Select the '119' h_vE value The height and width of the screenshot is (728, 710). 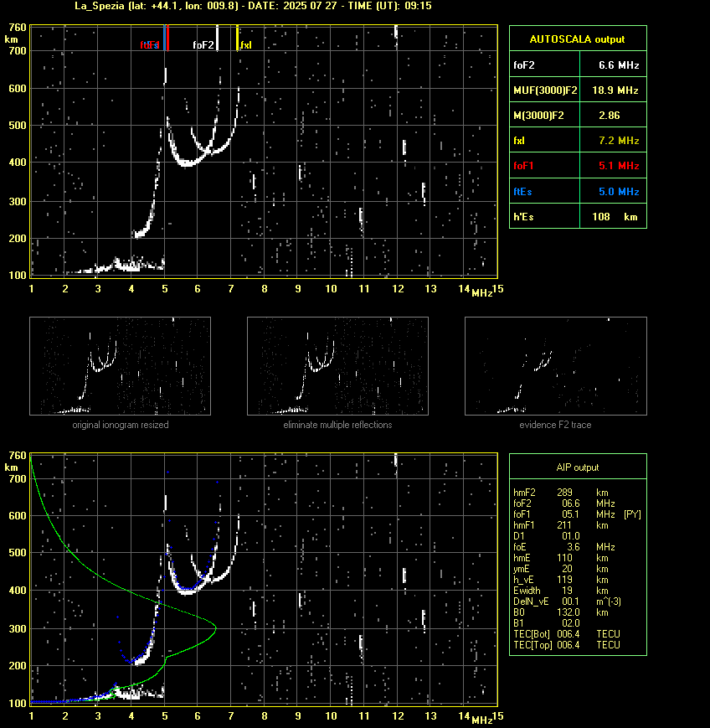[565, 580]
